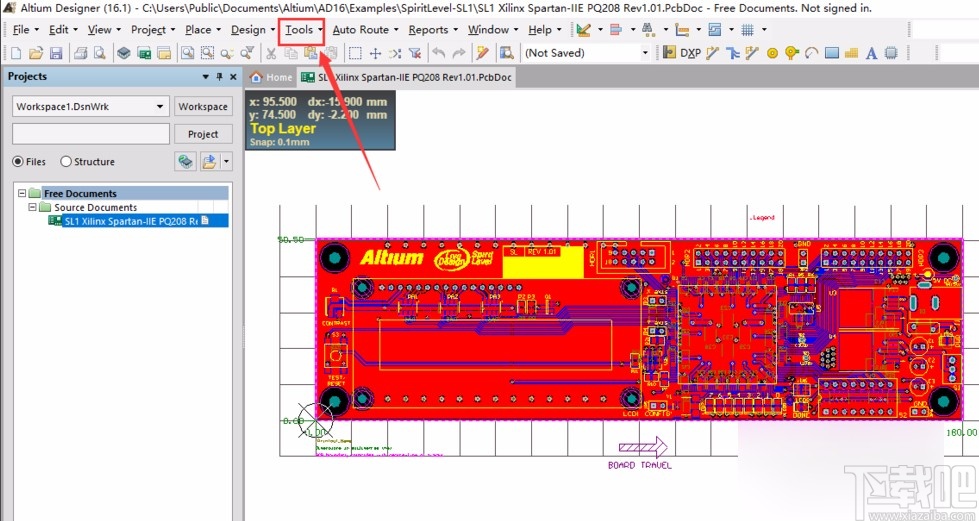
Task: Clear the current filter icon
Action: pyautogui.click(x=415, y=53)
